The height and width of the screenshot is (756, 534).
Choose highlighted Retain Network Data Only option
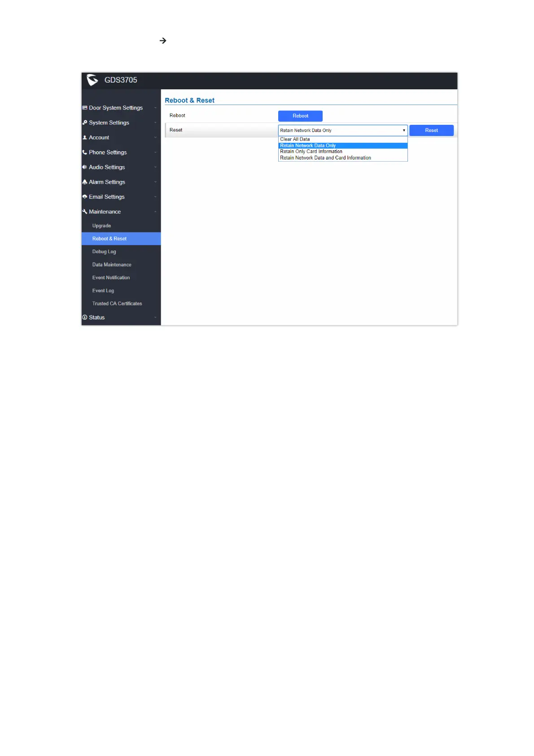[343, 145]
